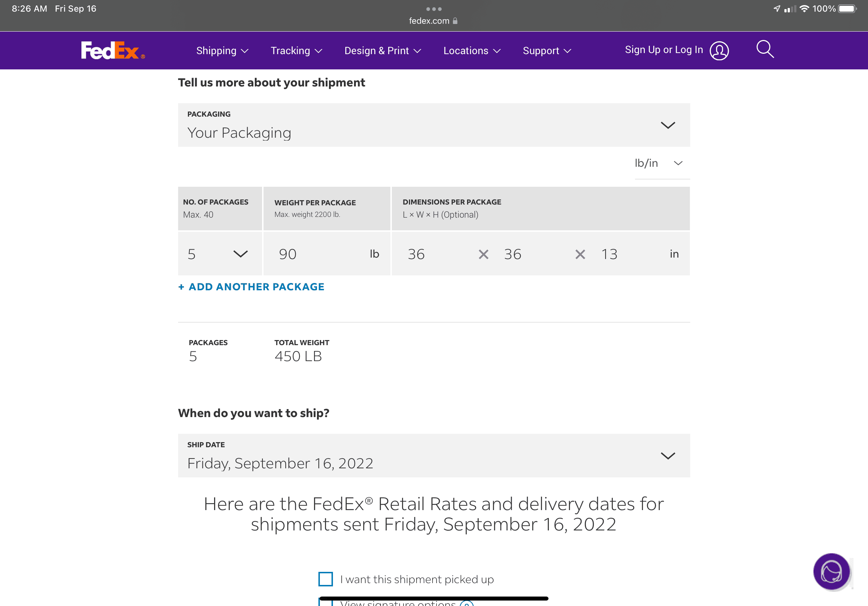
Task: Open the search magnifier icon
Action: pyautogui.click(x=765, y=49)
